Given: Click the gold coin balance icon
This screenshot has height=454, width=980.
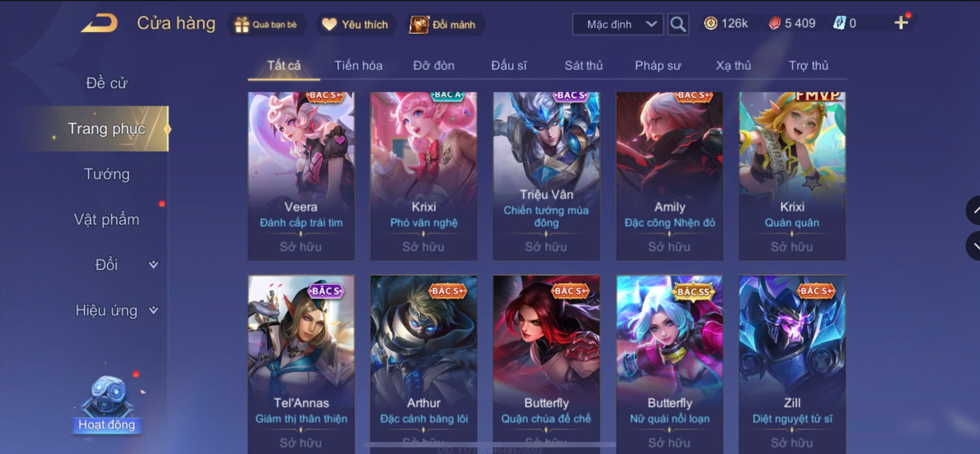Looking at the screenshot, I should tap(711, 23).
